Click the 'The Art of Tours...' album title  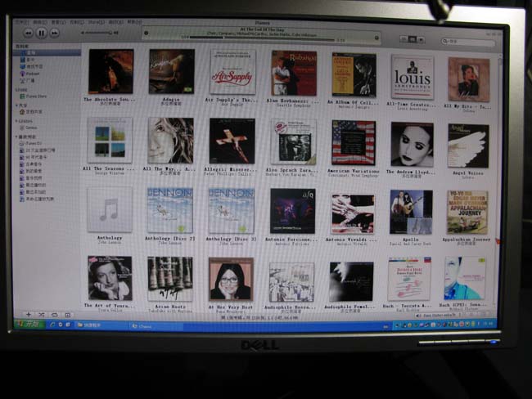pos(109,306)
